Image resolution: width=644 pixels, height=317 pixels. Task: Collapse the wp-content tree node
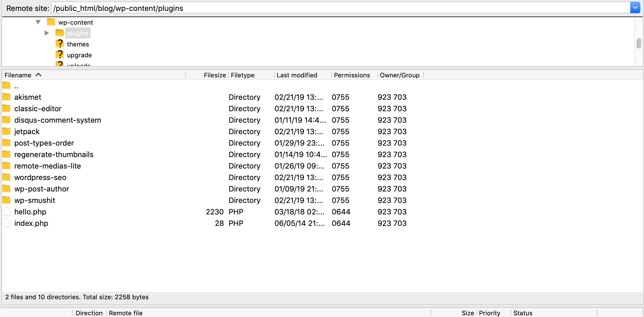tap(38, 22)
